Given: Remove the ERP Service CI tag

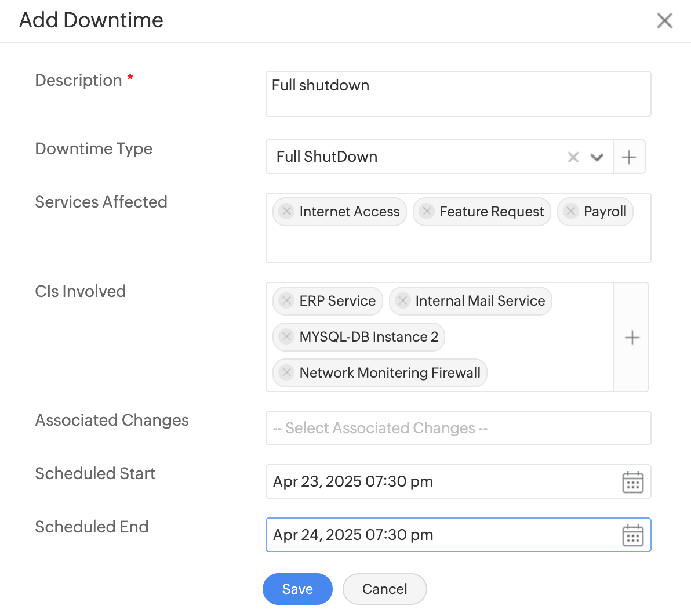Looking at the screenshot, I should 286,300.
